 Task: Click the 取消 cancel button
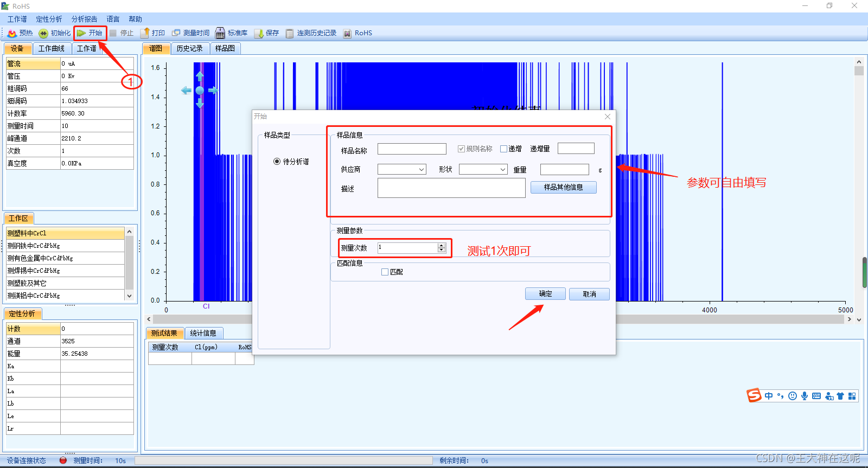click(x=589, y=294)
